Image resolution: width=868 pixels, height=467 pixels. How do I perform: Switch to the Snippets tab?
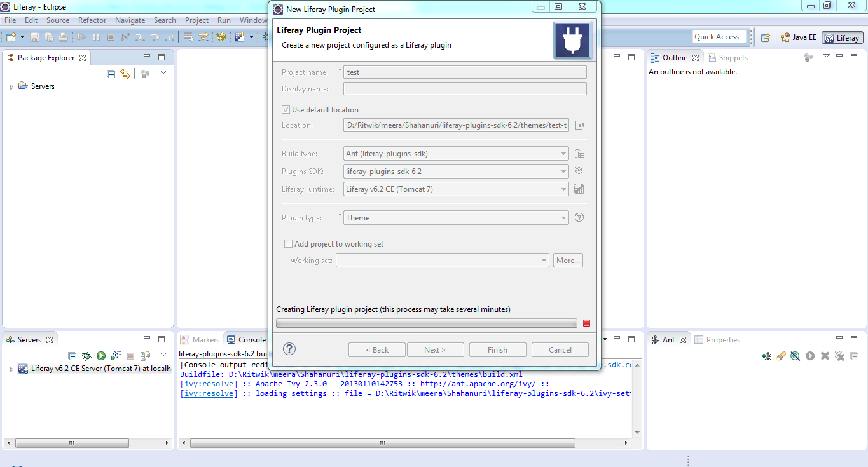click(727, 58)
